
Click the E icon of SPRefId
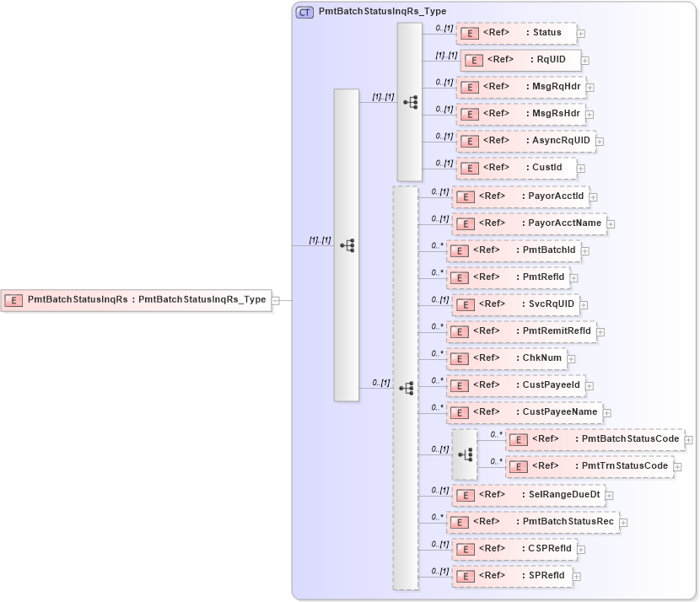(466, 576)
